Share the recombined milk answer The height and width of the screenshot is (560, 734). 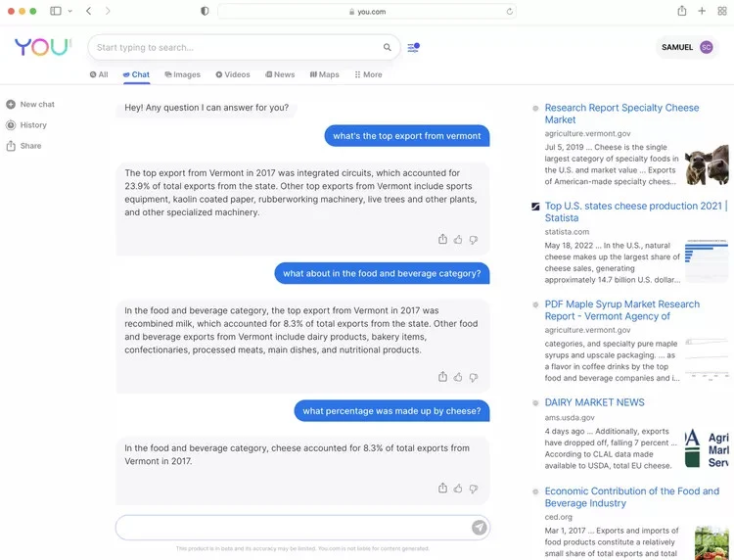coord(442,377)
